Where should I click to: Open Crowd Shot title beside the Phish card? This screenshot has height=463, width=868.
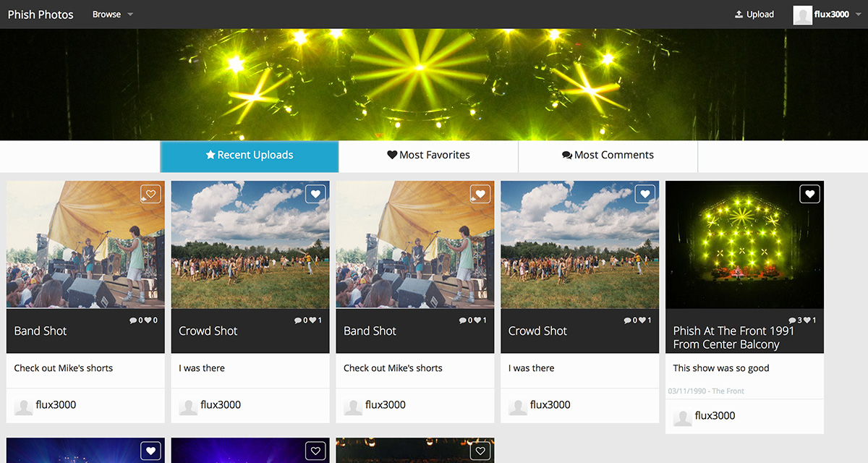tap(537, 331)
